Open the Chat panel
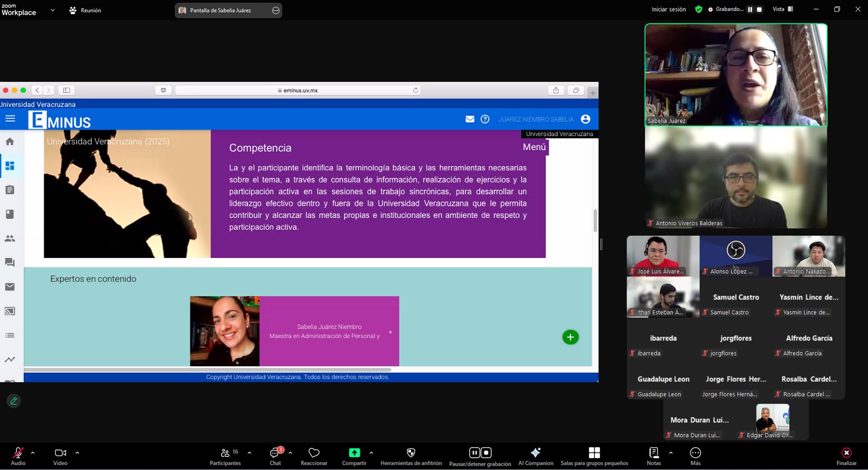The height and width of the screenshot is (470, 868). tap(275, 456)
